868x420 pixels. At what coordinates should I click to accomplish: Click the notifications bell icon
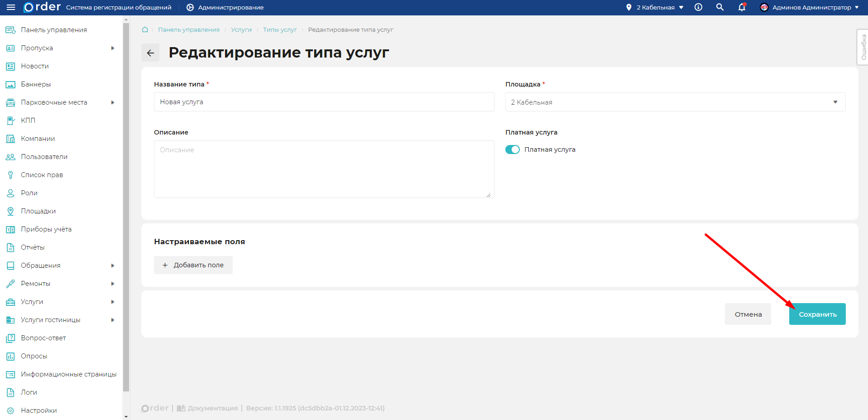click(x=741, y=7)
